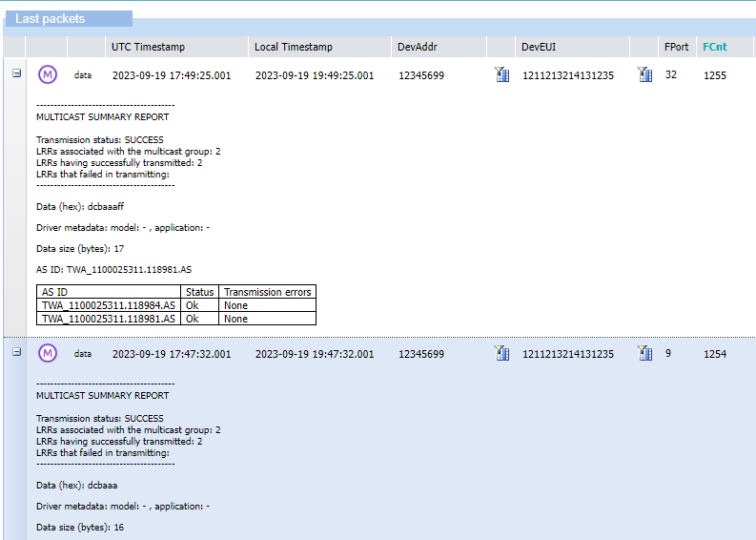Click DevEUI value in FPort 32 row

[567, 75]
